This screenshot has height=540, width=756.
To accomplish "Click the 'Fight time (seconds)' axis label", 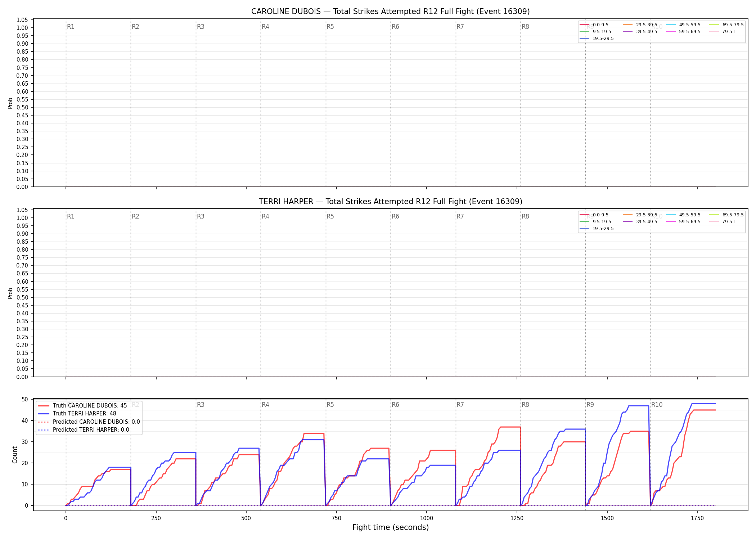I will click(390, 527).
